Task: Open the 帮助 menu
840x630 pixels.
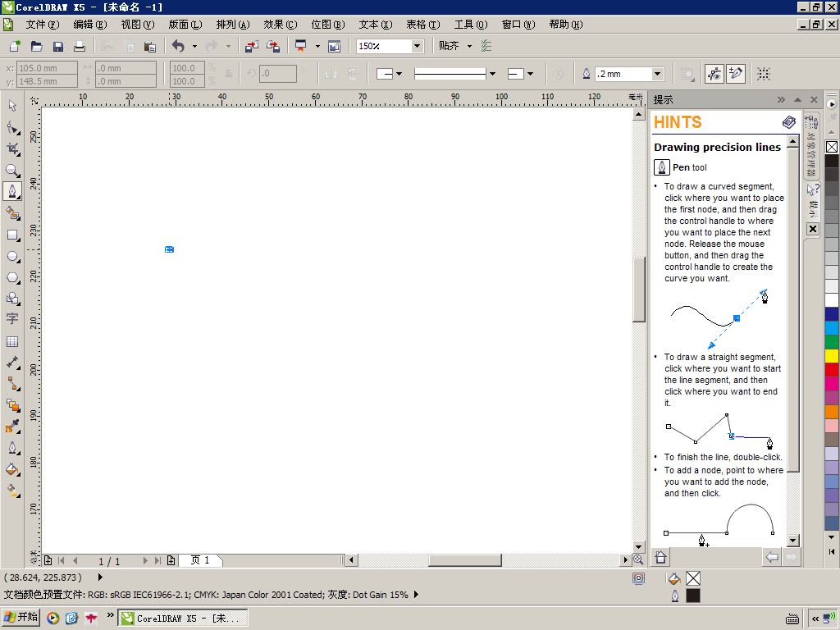Action: click(x=566, y=25)
